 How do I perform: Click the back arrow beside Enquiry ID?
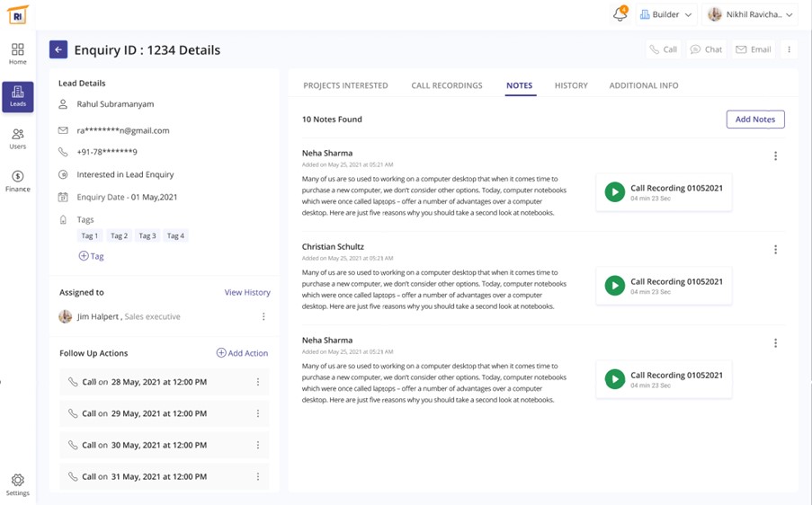58,50
